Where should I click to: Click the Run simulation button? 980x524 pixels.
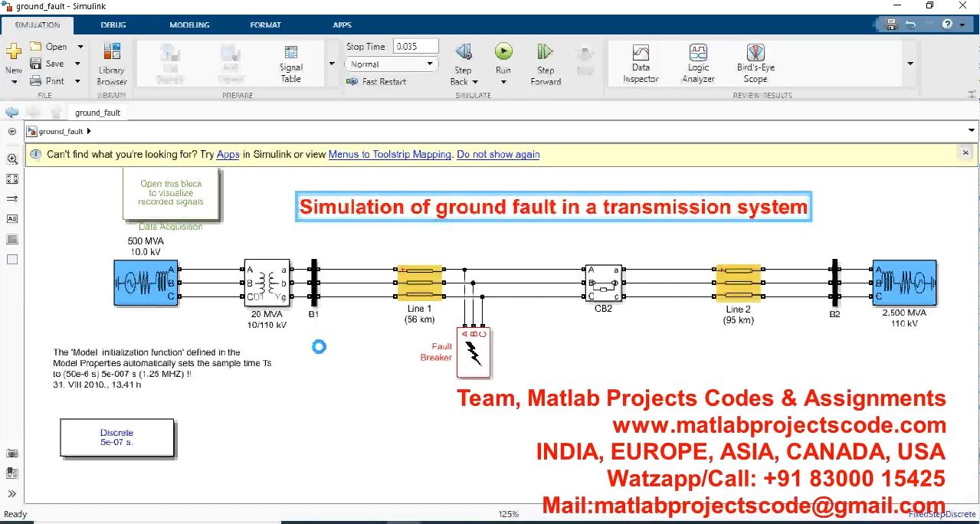coord(503,53)
